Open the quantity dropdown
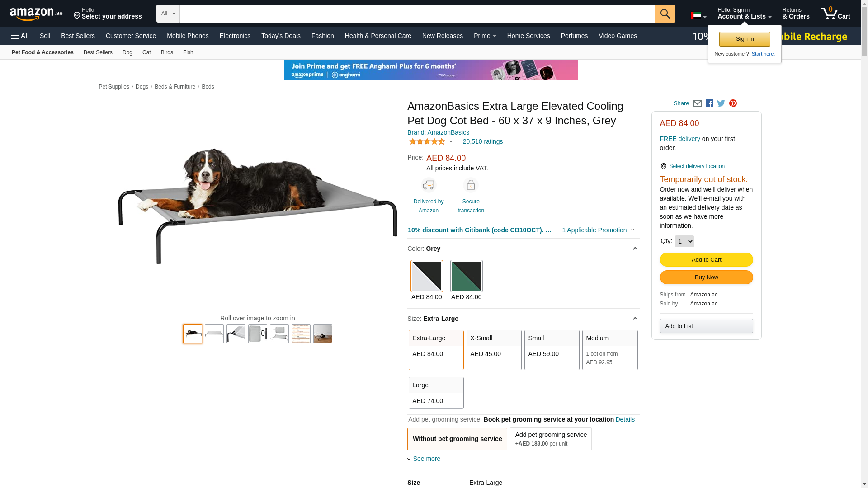 [x=684, y=241]
